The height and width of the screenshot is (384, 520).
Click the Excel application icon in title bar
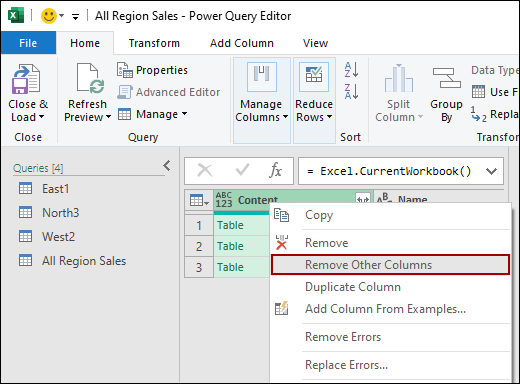click(16, 16)
